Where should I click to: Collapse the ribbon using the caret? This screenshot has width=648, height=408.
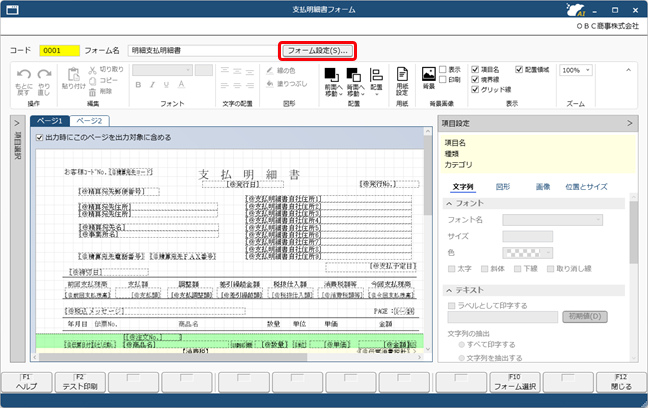pos(629,70)
